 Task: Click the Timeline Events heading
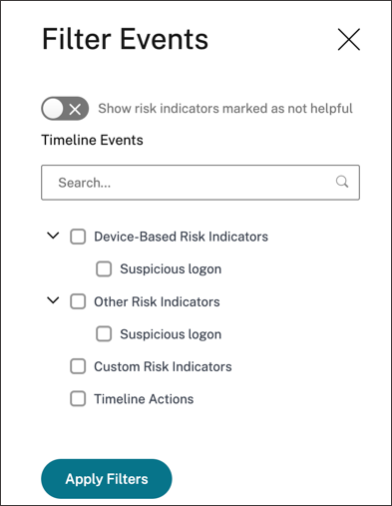[92, 140]
